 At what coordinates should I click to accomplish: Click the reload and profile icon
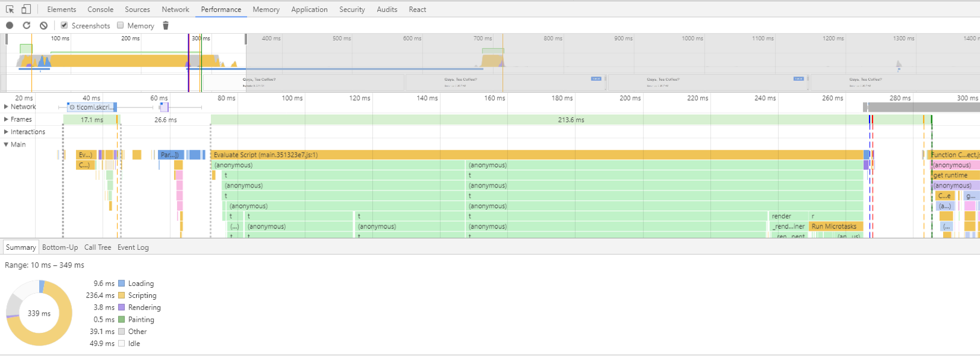pos(27,26)
